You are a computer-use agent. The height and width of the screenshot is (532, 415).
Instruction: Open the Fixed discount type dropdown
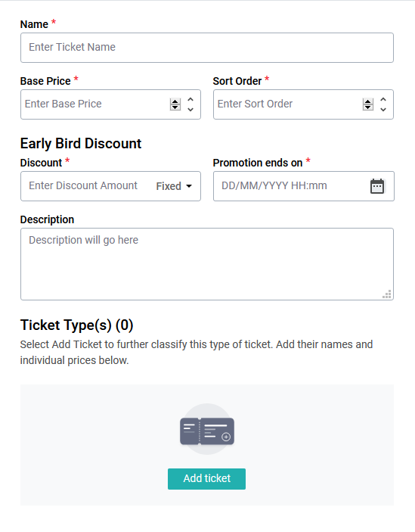(174, 186)
